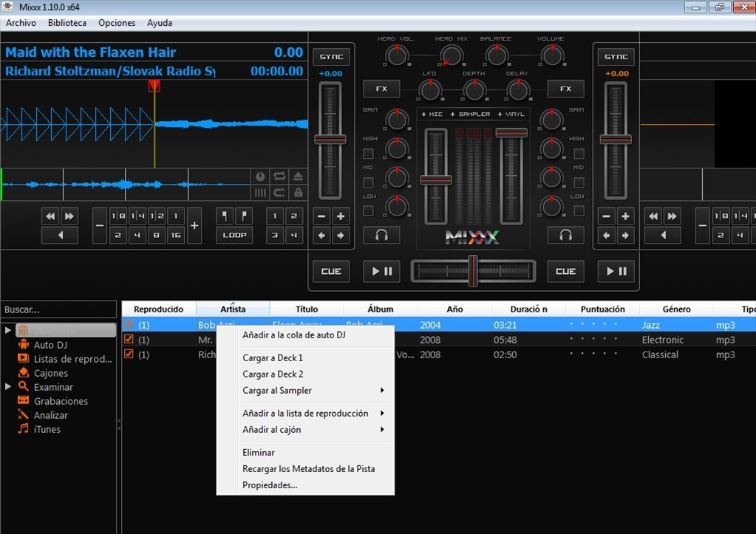756x534 pixels.
Task: Enable deck 1 MID kill switch
Action: tap(368, 182)
